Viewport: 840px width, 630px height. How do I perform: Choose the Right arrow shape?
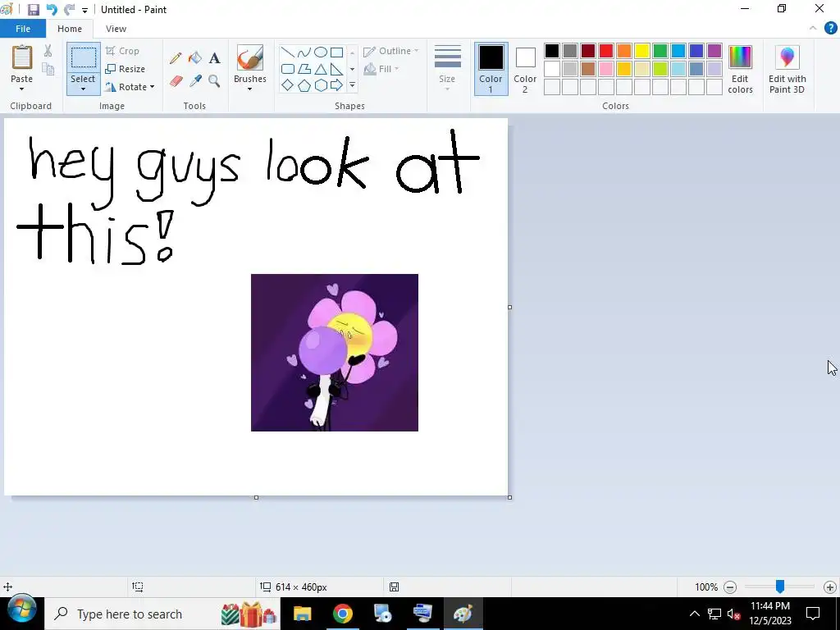tap(336, 85)
